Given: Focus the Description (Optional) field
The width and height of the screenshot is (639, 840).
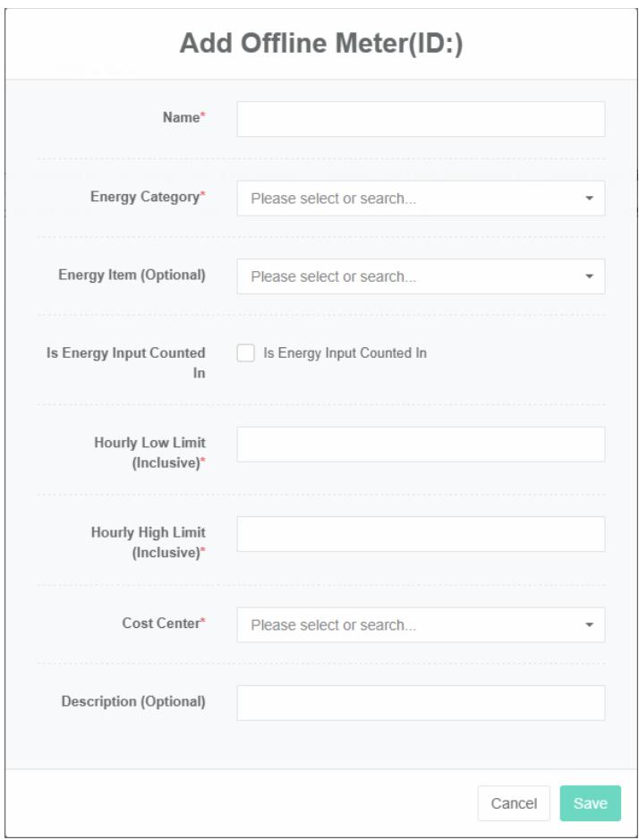Looking at the screenshot, I should point(421,703).
